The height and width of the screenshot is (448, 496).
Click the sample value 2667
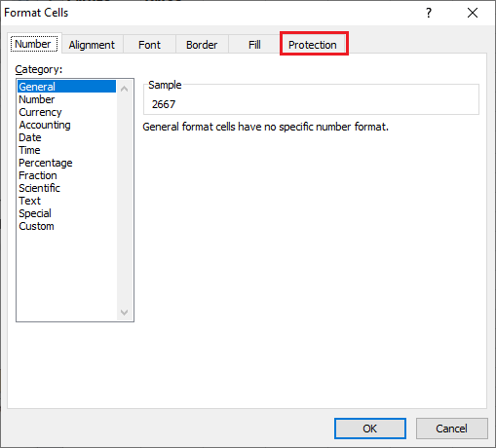point(164,104)
